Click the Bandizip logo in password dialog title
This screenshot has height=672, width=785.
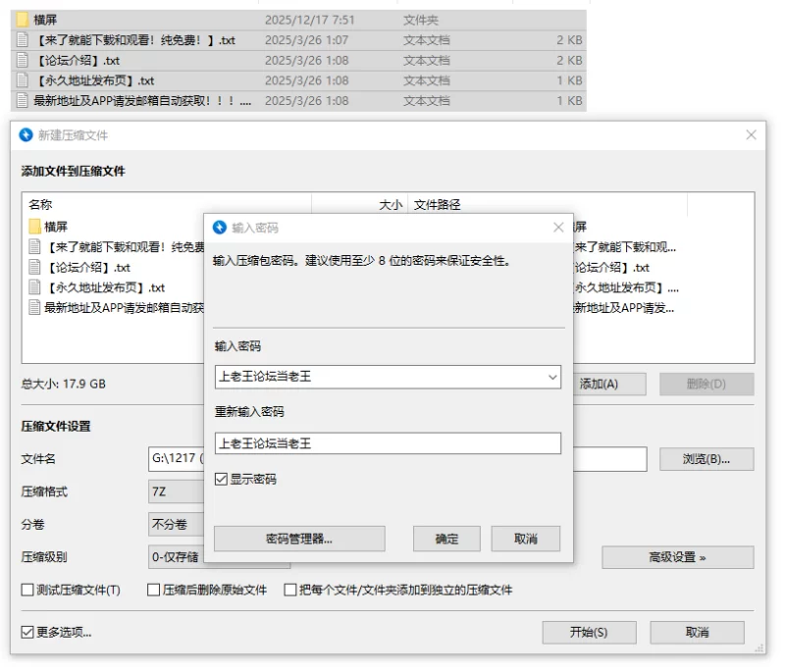(219, 228)
